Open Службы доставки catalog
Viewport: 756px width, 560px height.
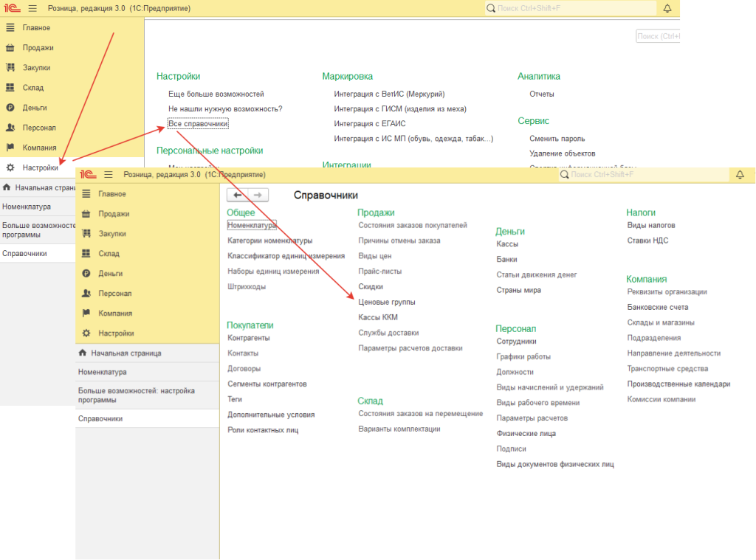click(388, 333)
